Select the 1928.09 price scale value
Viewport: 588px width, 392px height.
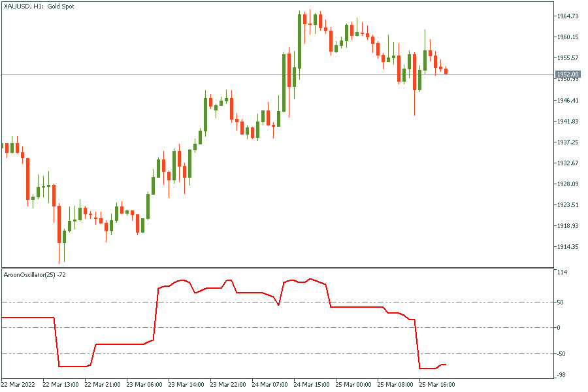tap(567, 184)
